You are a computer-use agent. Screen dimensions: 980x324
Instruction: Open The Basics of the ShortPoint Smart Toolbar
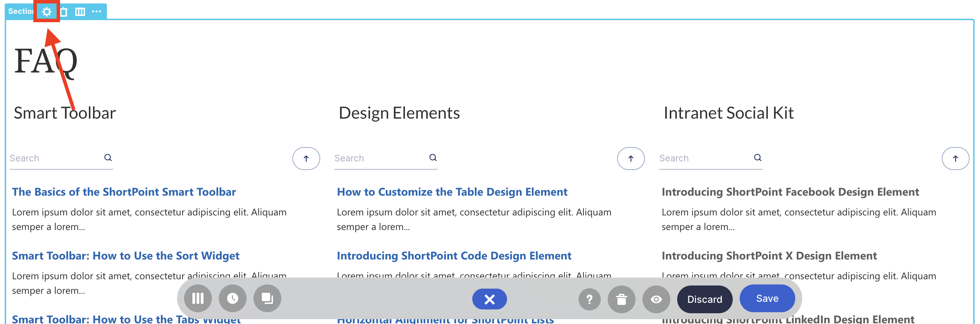[x=124, y=192]
